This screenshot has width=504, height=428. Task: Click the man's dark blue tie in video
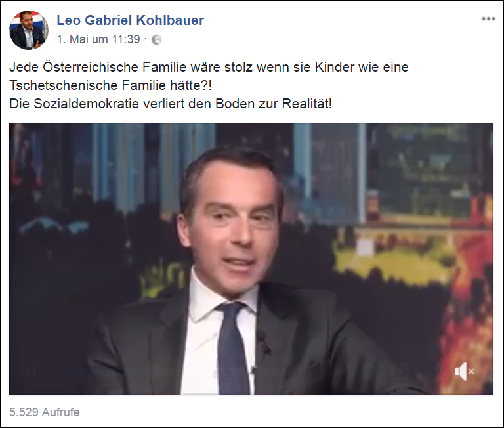pyautogui.click(x=232, y=347)
